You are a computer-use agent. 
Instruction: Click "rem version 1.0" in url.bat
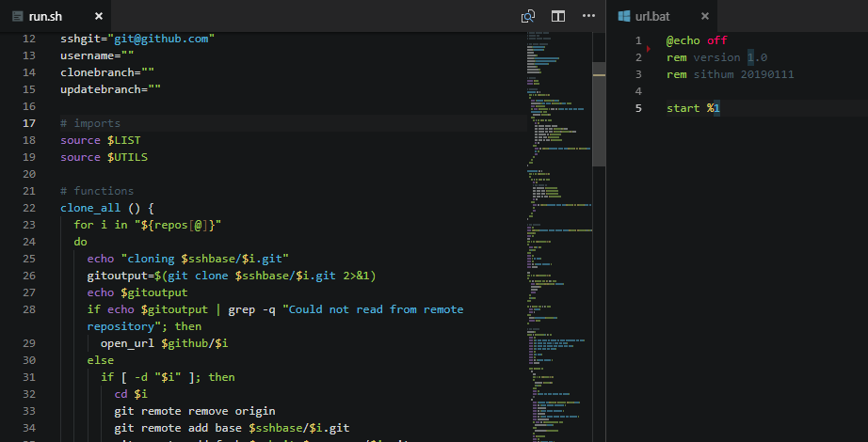(716, 57)
